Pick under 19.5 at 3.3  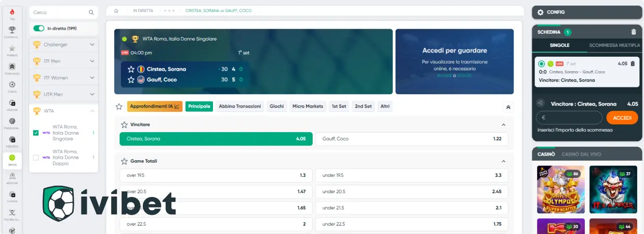click(412, 175)
